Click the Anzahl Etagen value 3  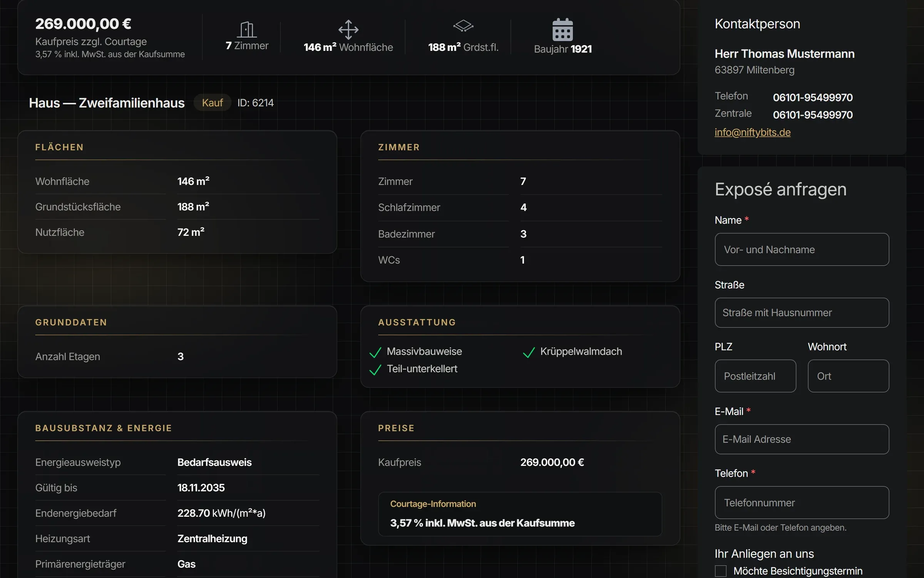pyautogui.click(x=180, y=356)
